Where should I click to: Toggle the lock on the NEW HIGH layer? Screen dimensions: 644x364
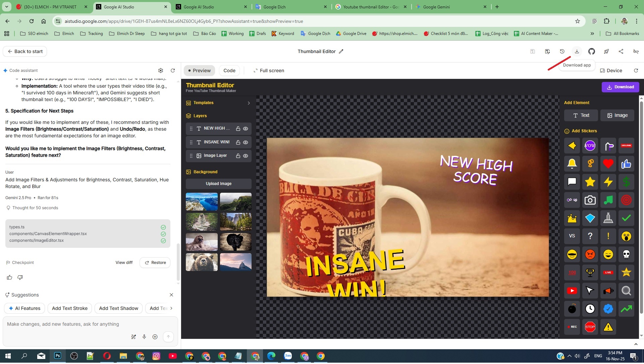(x=238, y=129)
